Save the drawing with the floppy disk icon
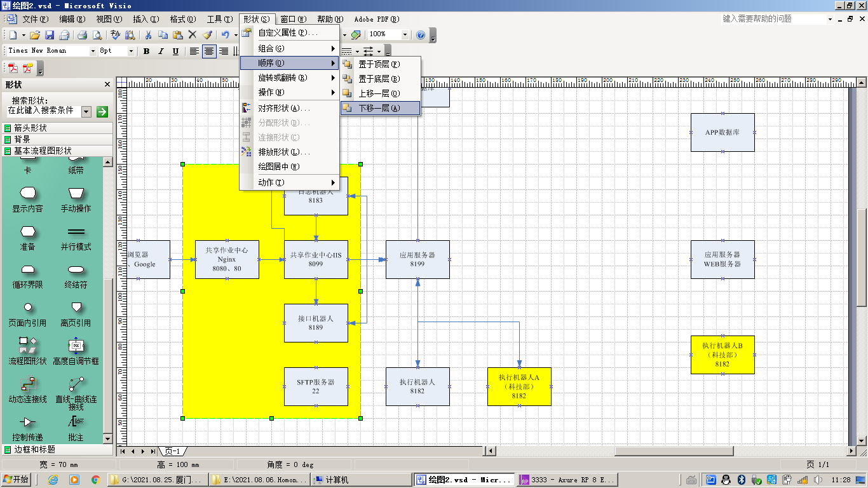 pyautogui.click(x=49, y=35)
